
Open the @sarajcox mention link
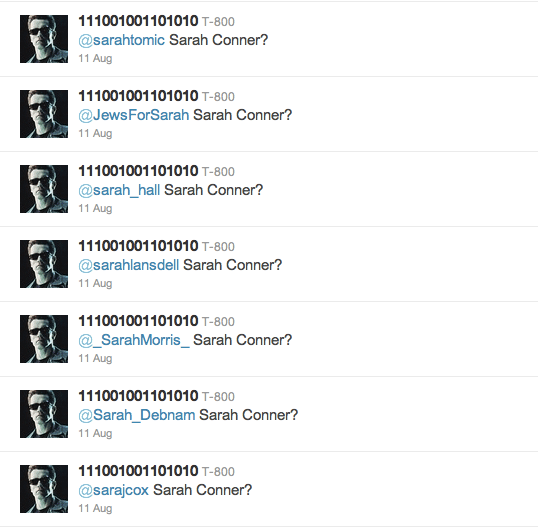click(x=114, y=490)
